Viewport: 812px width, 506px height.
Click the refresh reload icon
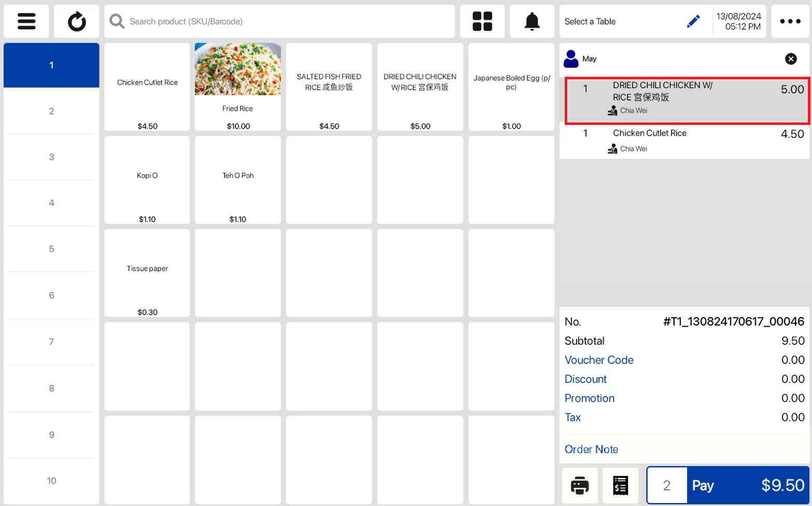[x=77, y=21]
